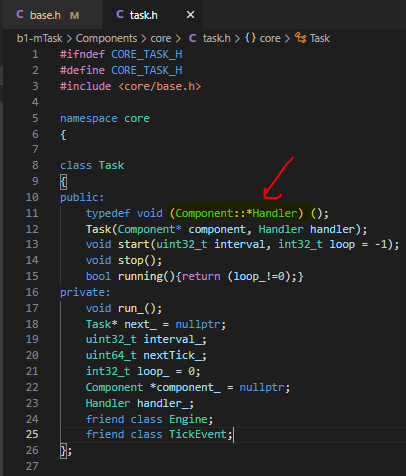Image resolution: width=406 pixels, height=476 pixels.
Task: Click the C file icon on base.h tab
Action: 20,14
